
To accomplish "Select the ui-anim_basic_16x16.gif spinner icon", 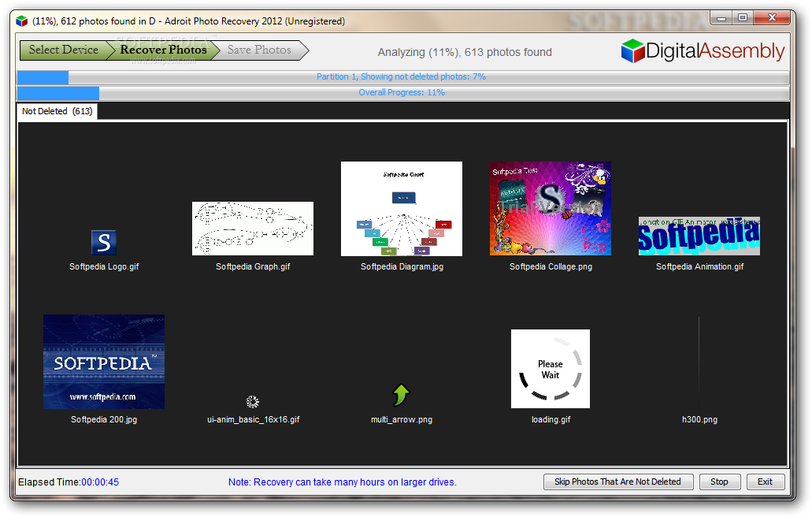I will pyautogui.click(x=253, y=401).
